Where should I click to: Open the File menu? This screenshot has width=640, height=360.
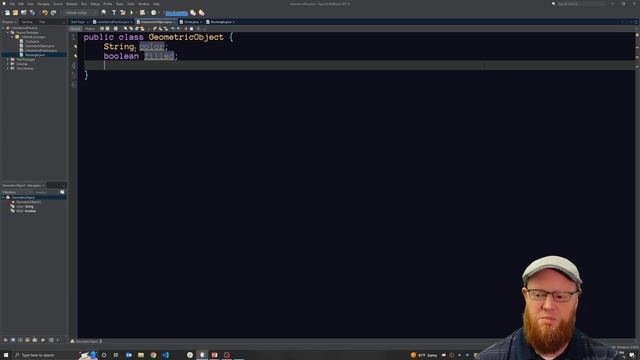click(12, 4)
